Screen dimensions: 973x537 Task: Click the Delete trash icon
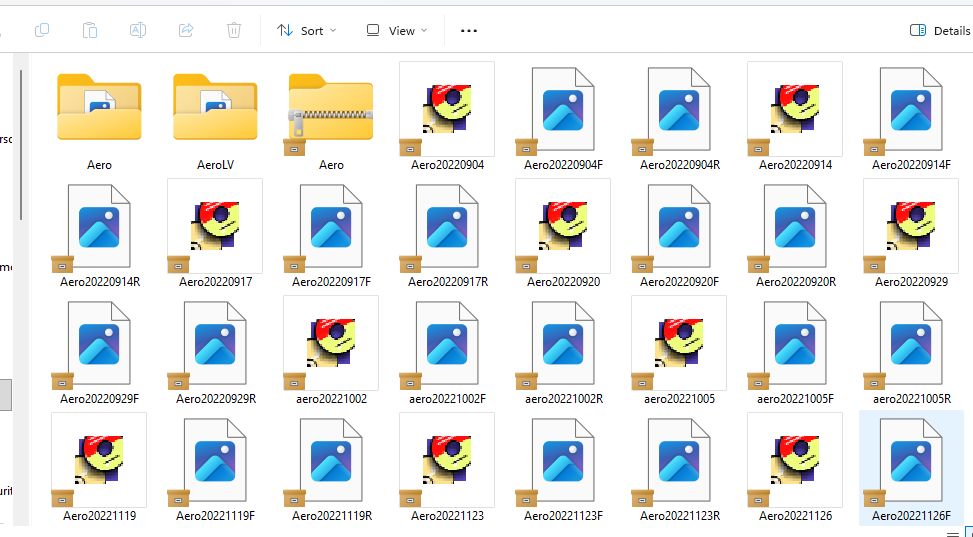(x=234, y=30)
